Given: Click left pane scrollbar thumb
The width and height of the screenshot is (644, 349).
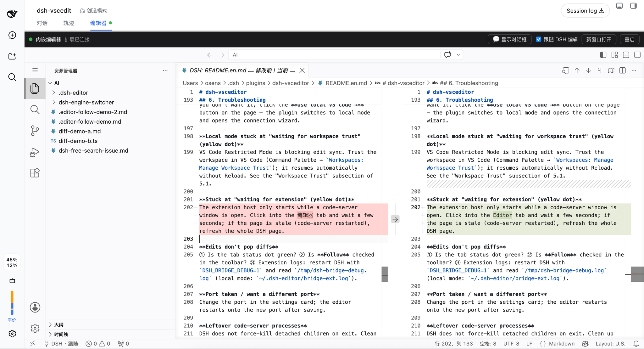Looking at the screenshot, I should 385,274.
